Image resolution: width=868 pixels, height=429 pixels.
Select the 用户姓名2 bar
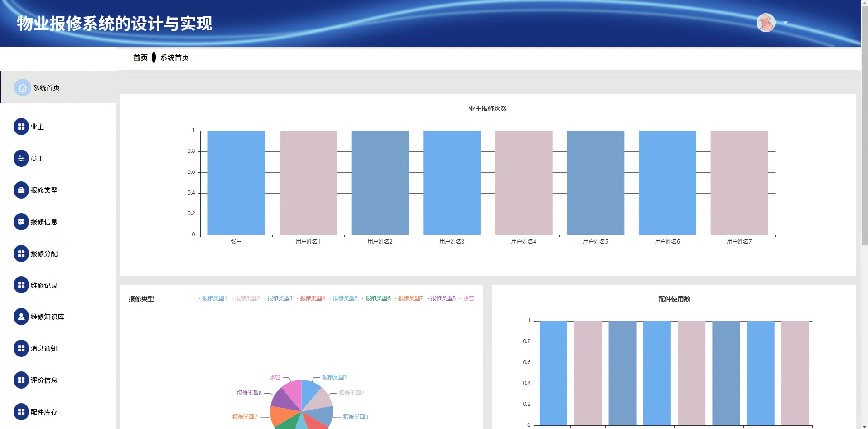[x=380, y=183]
